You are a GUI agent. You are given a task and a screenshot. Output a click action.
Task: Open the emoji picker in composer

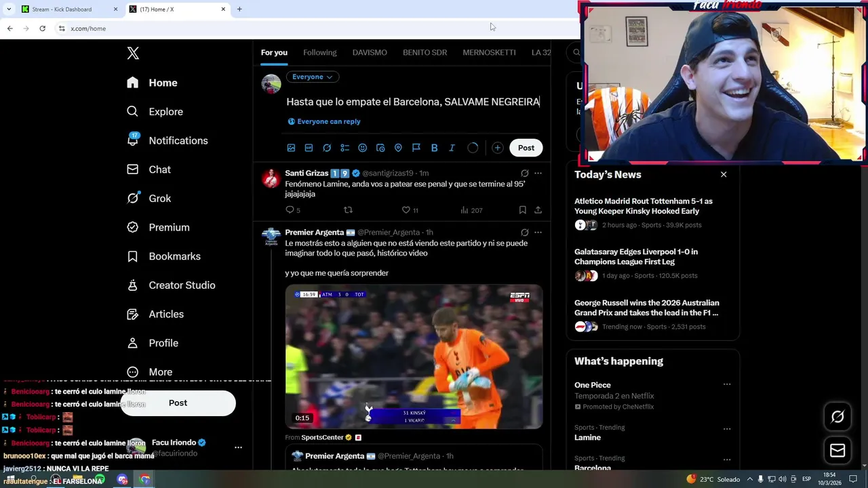tap(362, 148)
